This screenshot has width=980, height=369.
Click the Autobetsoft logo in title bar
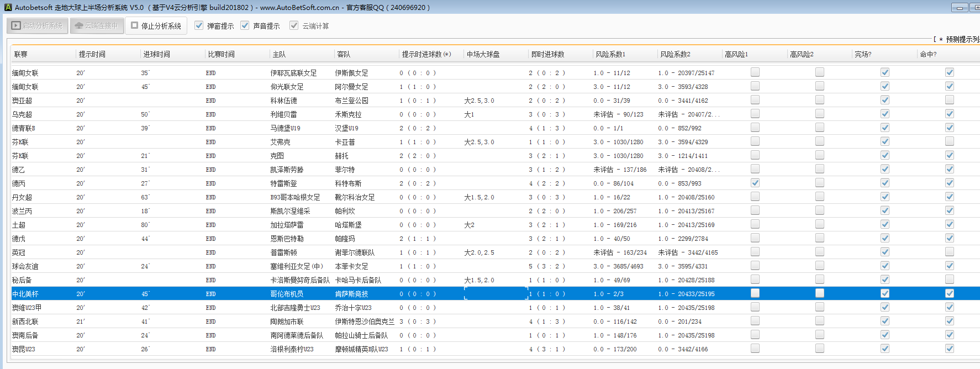tap(8, 7)
